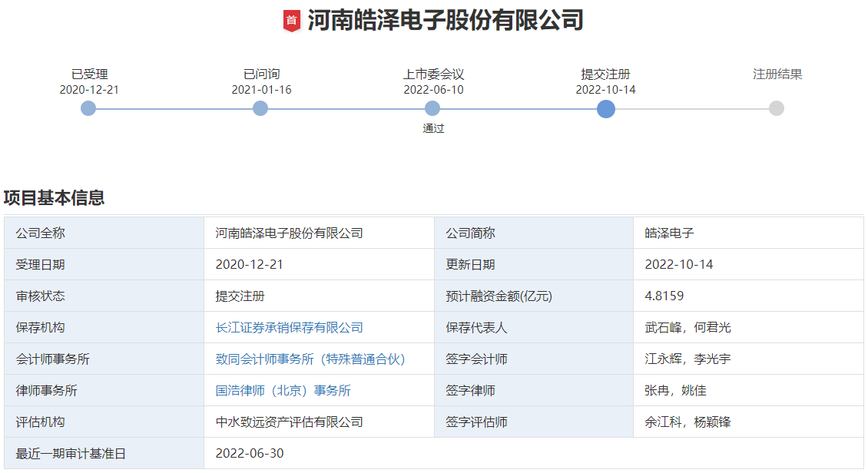
Task: Open the 国浩律师（北京）事务所 link
Action: (283, 391)
